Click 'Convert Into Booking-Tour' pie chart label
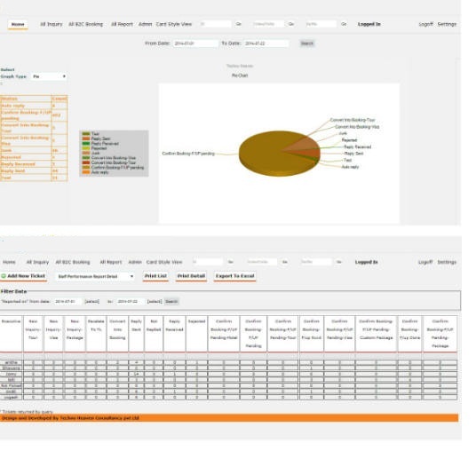Viewport: 476px width, 451px height. pyautogui.click(x=353, y=120)
